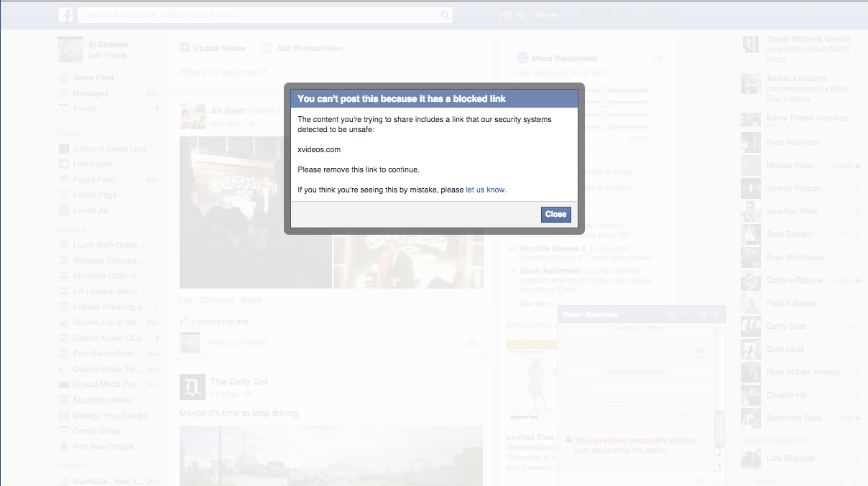The width and height of the screenshot is (868, 486).
Task: Close the blocked link dialog
Action: (556, 214)
